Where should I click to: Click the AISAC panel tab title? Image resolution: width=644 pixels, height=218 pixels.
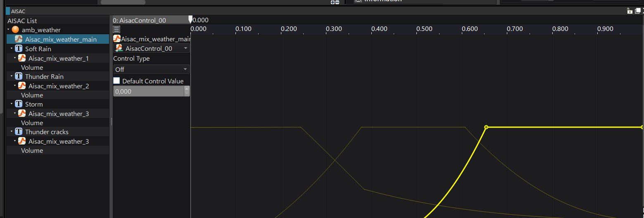click(18, 11)
